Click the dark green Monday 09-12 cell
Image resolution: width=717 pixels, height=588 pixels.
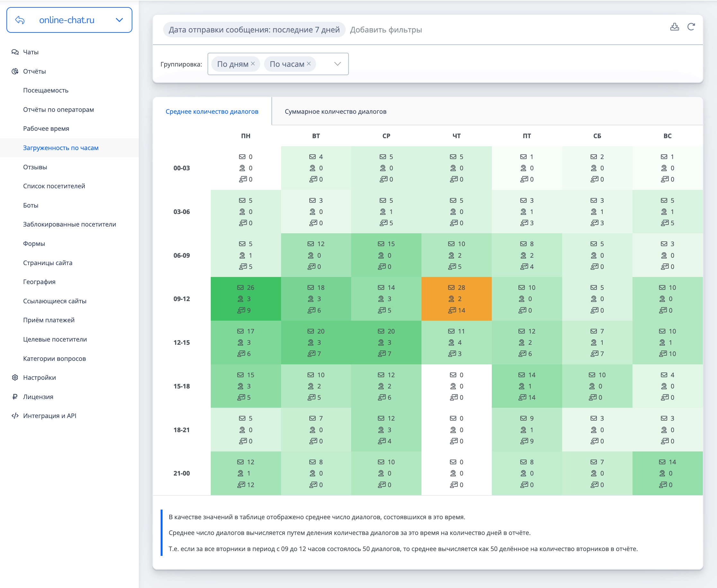pyautogui.click(x=245, y=299)
